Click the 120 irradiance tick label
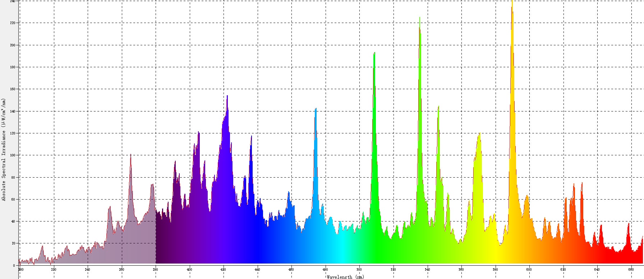Screen dimensions: 644x279 pyautogui.click(x=13, y=133)
